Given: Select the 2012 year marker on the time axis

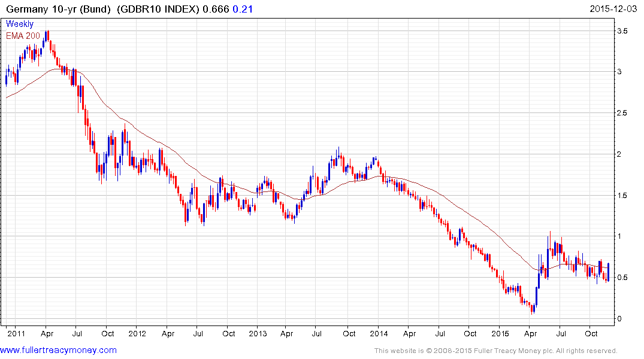Looking at the screenshot, I should pyautogui.click(x=137, y=333).
